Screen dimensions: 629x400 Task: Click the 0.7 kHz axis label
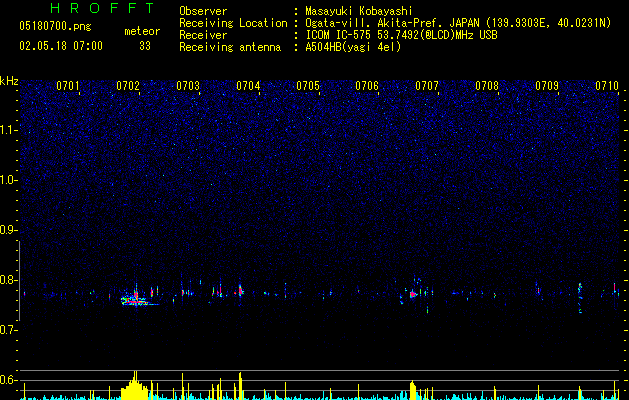[x=9, y=330]
